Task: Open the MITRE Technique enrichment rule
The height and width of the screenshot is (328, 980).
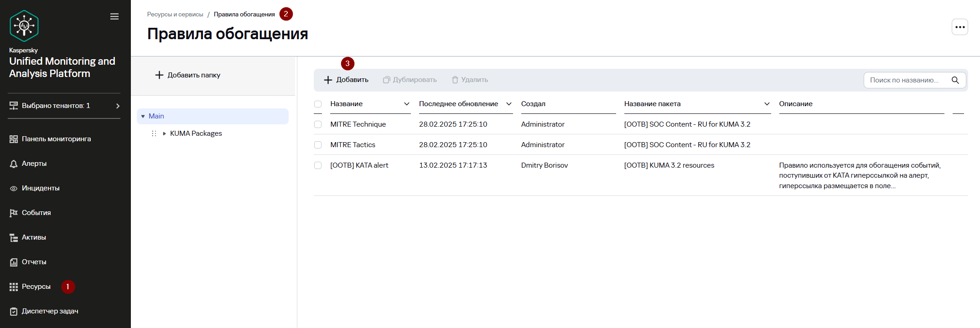Action: (x=358, y=124)
